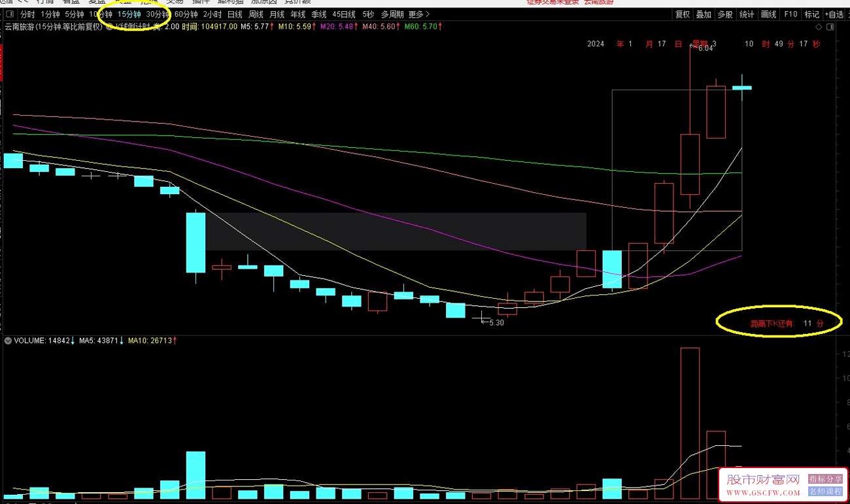The width and height of the screenshot is (850, 504).
Task: Select the 60分钟 period tab
Action: [x=186, y=14]
